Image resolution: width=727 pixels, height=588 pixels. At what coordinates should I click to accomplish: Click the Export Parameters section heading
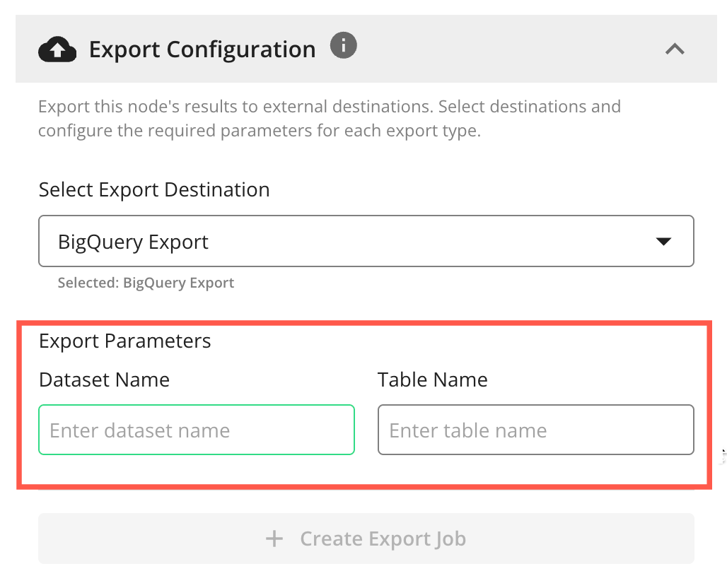tap(124, 341)
